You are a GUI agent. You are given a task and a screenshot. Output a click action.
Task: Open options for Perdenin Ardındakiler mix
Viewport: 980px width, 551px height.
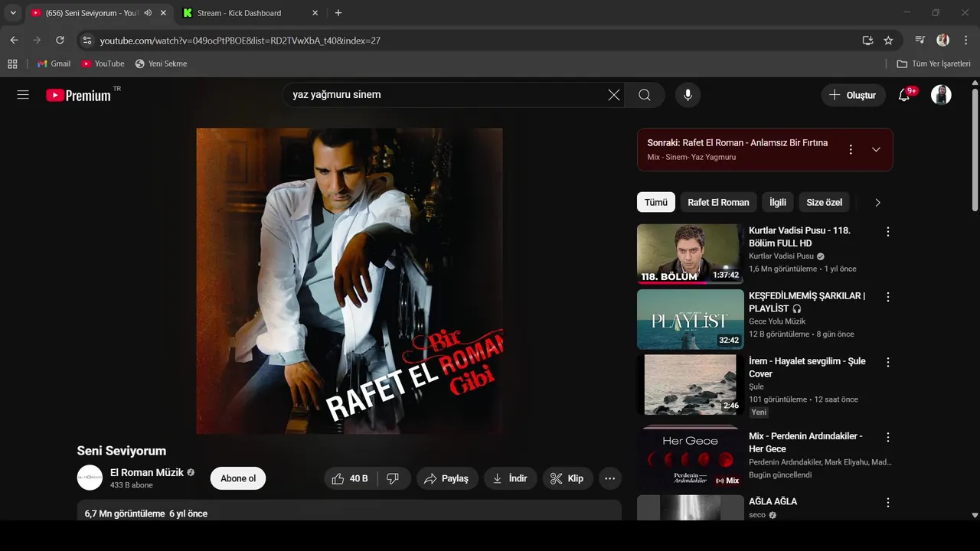(888, 437)
